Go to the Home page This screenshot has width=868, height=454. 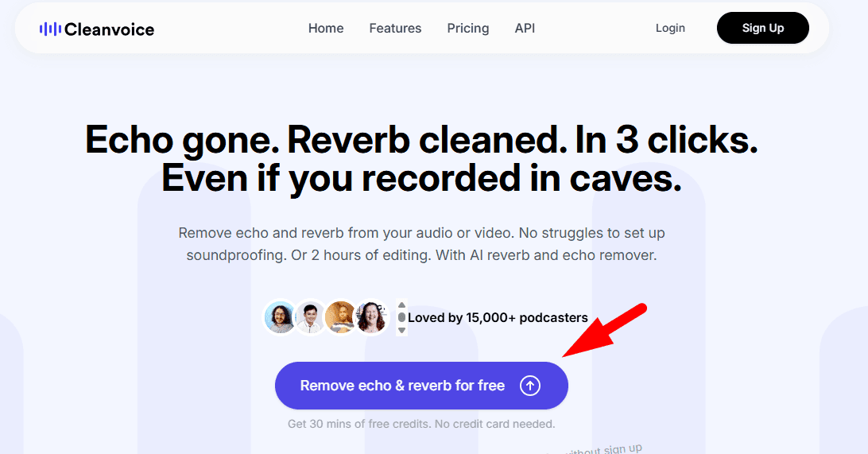(326, 28)
